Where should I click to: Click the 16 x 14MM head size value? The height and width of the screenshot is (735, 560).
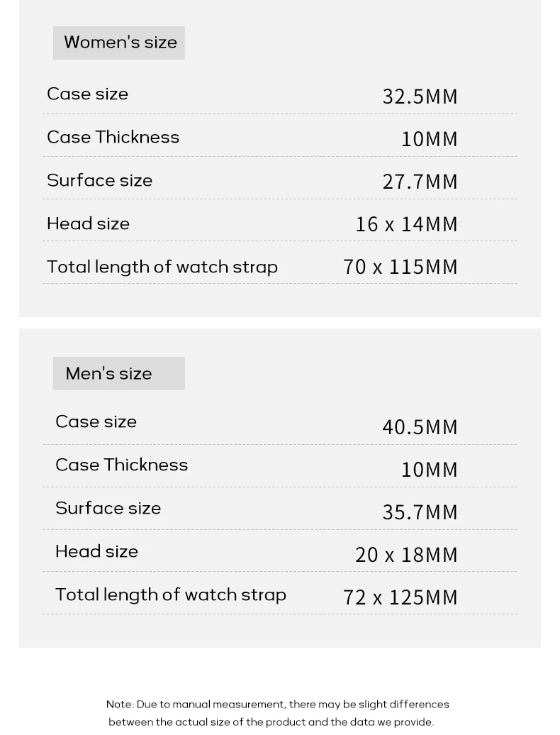[406, 224]
